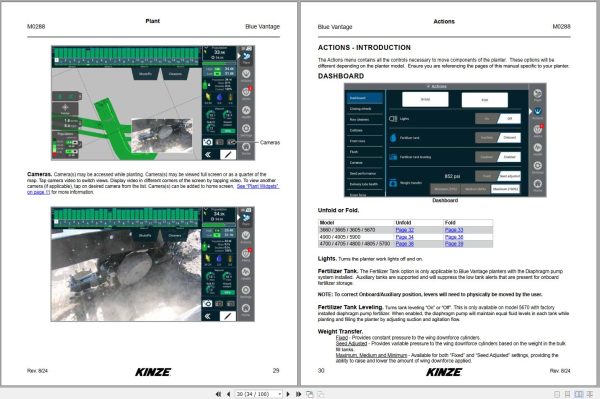Open the Fold page link for model 3660 row
Image resolution: width=600 pixels, height=399 pixels.
click(x=454, y=230)
